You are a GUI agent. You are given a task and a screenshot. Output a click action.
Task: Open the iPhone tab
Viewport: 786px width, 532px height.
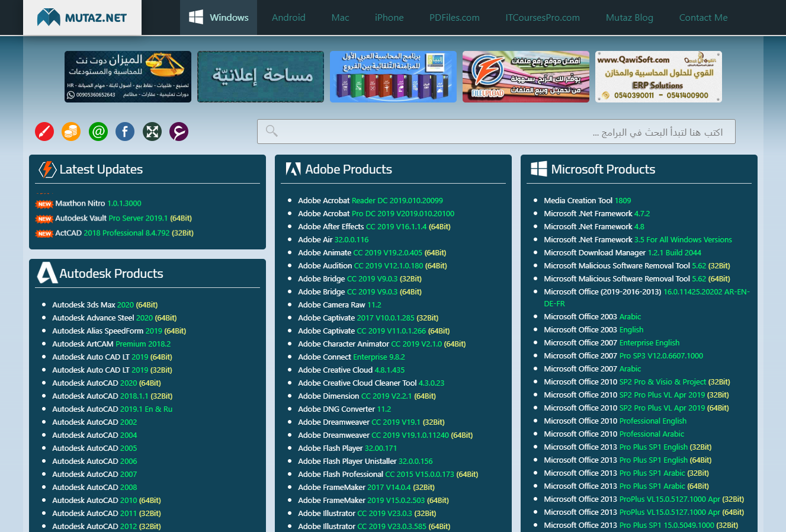(x=389, y=18)
